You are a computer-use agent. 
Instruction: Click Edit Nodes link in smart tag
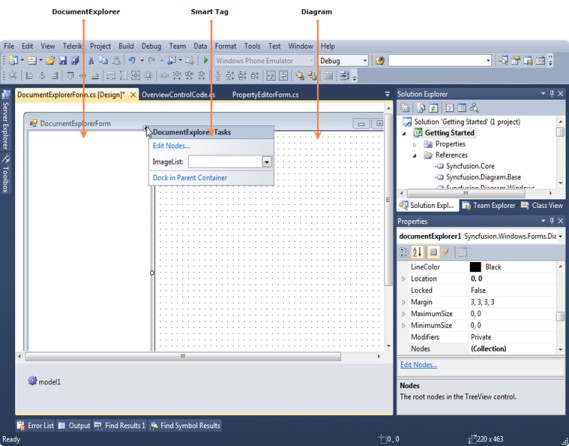pos(171,146)
